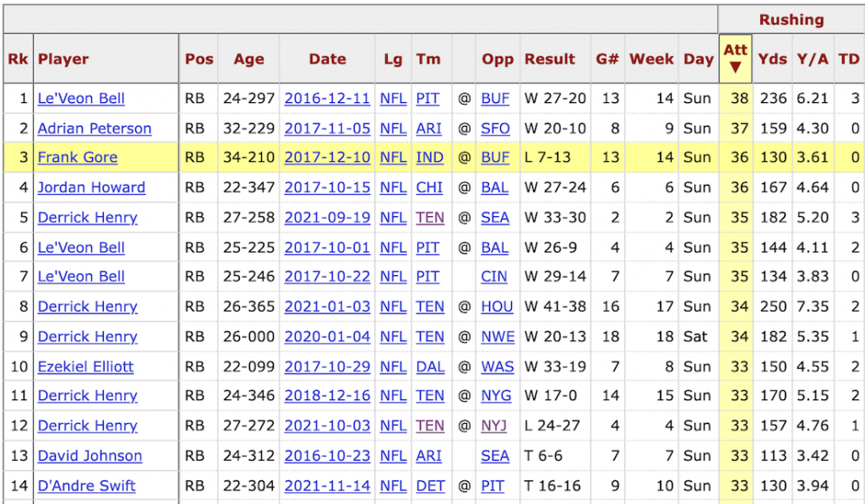865x504 pixels.
Task: Click the Player column header
Action: pyautogui.click(x=63, y=59)
